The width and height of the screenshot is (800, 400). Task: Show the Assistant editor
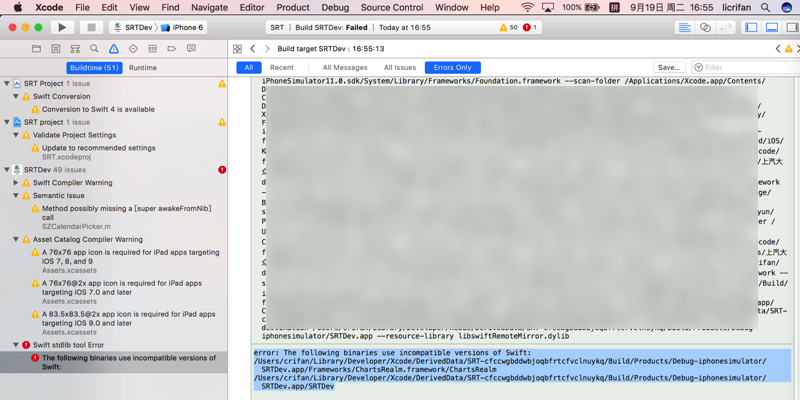pos(705,28)
